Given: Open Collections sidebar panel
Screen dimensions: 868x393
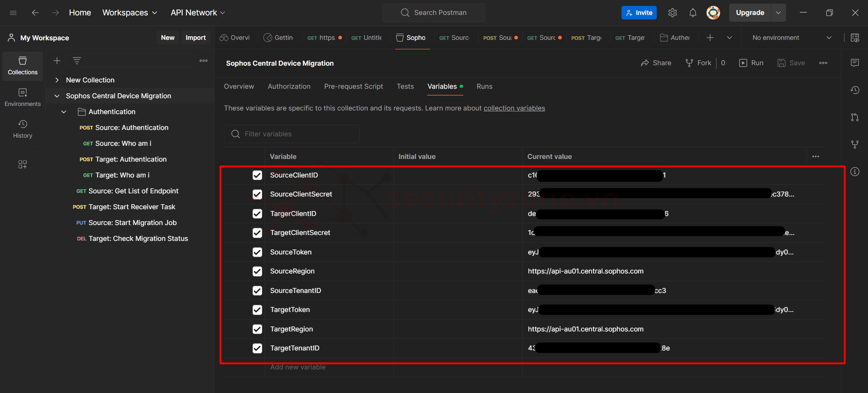Looking at the screenshot, I should point(23,66).
